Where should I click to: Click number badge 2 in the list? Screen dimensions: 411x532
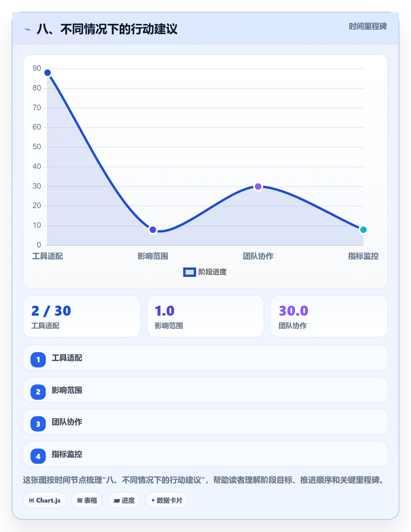point(38,392)
